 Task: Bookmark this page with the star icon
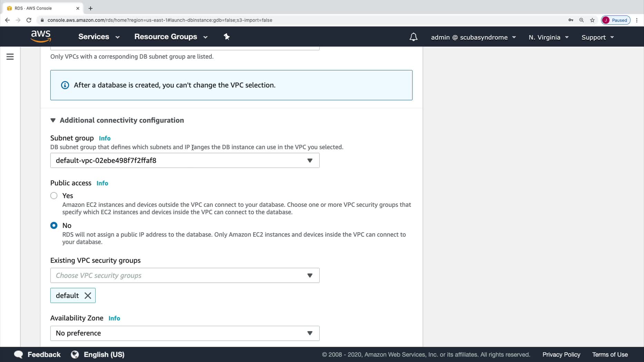tap(592, 20)
